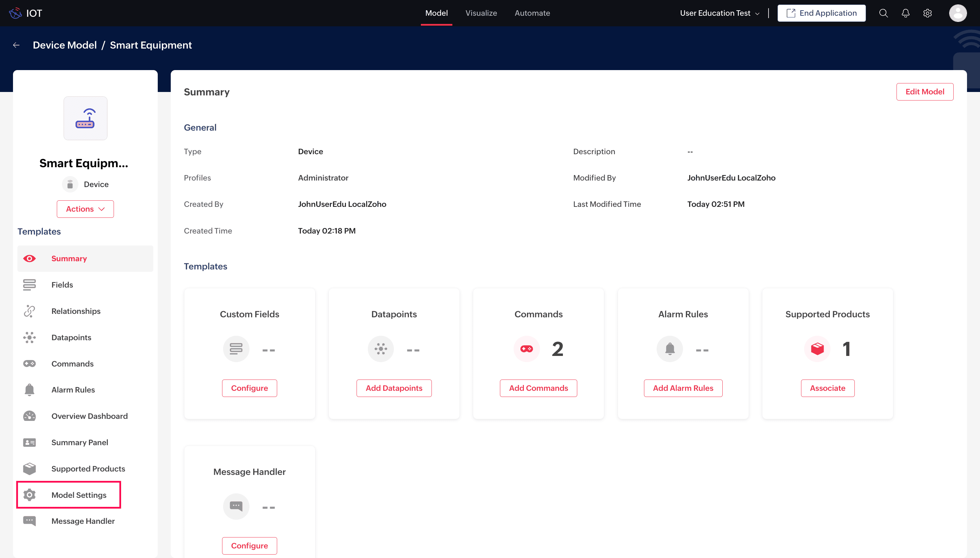
Task: Switch to the Visualize tab
Action: [x=481, y=13]
